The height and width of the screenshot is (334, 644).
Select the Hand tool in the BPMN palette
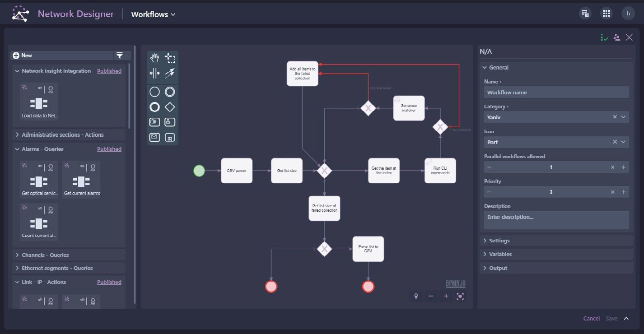154,58
